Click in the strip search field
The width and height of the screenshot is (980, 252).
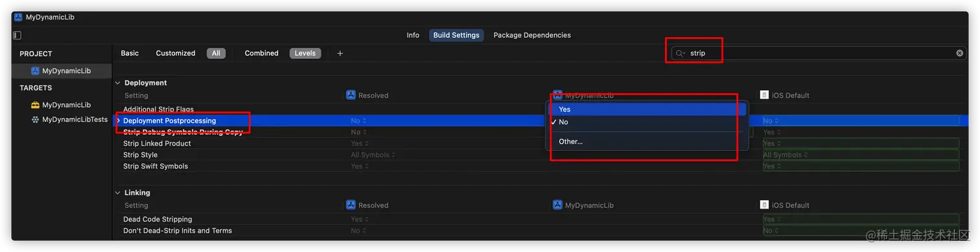(820, 53)
